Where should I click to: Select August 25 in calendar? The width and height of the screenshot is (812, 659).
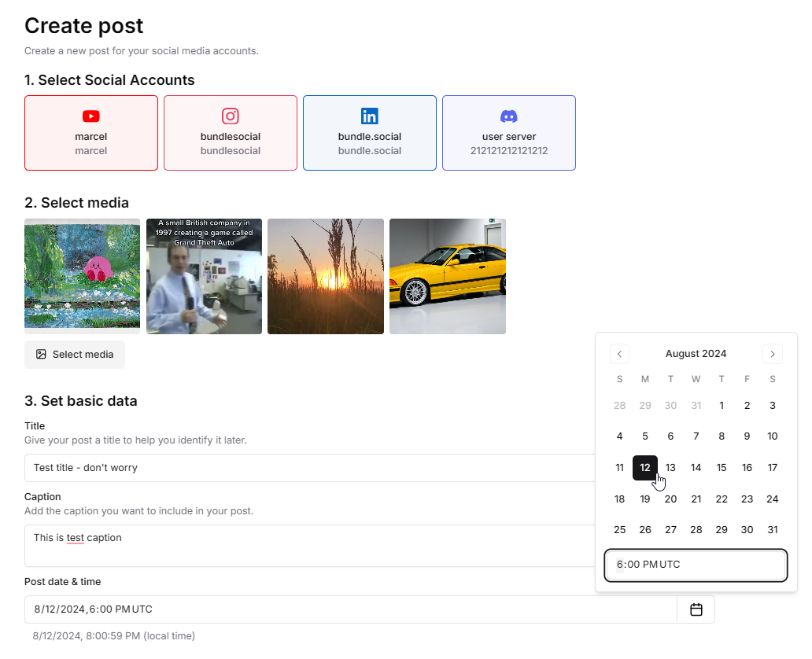(619, 530)
